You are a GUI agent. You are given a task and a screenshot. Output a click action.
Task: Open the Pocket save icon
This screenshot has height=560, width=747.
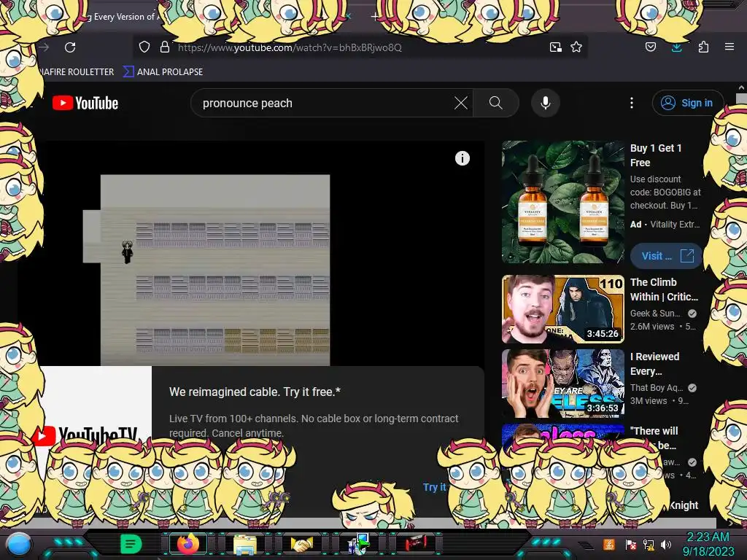click(x=650, y=47)
